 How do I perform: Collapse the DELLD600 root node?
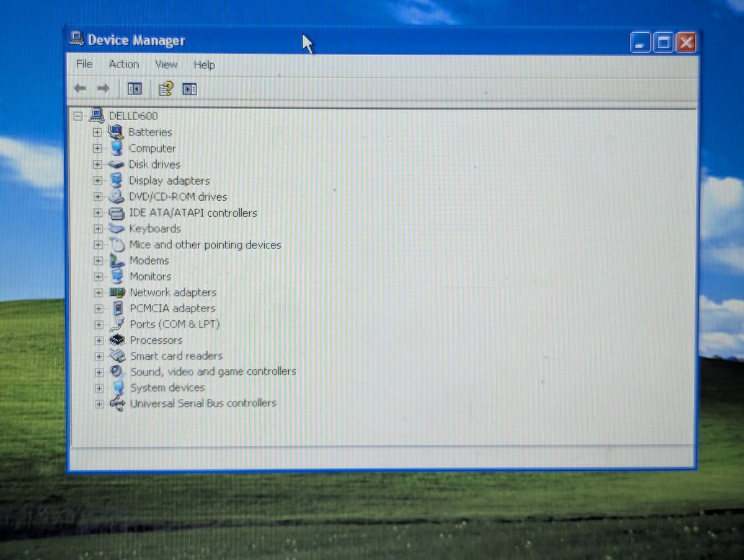tap(77, 115)
